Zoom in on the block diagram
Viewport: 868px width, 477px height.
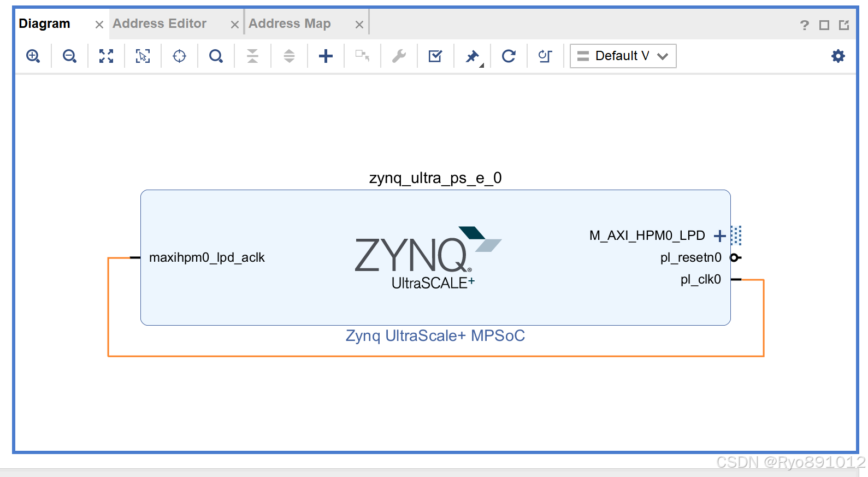click(x=33, y=56)
